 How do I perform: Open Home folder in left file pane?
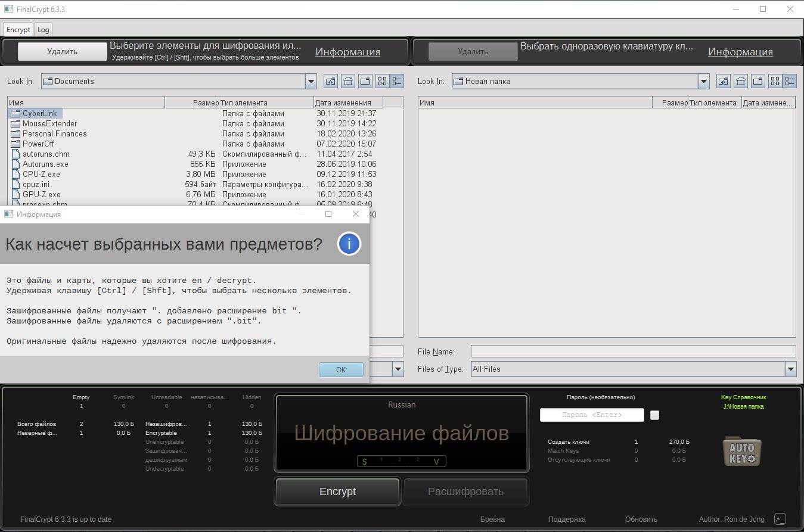click(347, 81)
